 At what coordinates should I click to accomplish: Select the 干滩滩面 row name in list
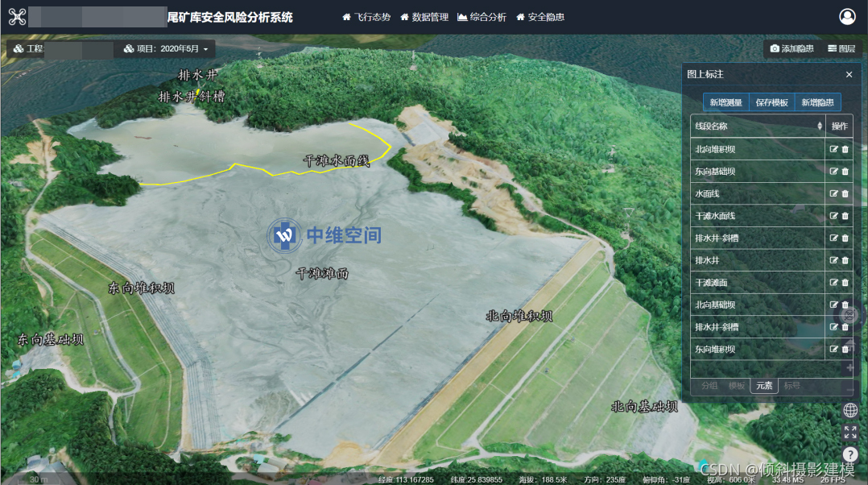[x=711, y=282]
